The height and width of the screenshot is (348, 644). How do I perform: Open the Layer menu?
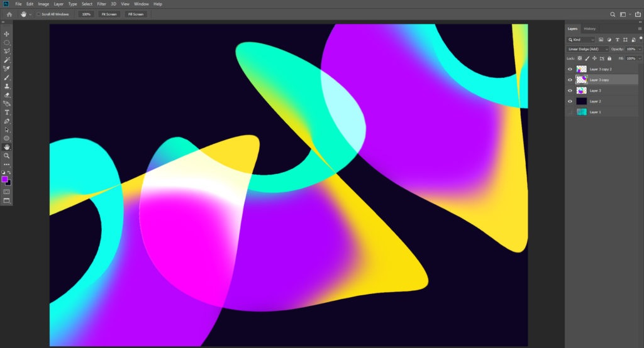click(58, 4)
